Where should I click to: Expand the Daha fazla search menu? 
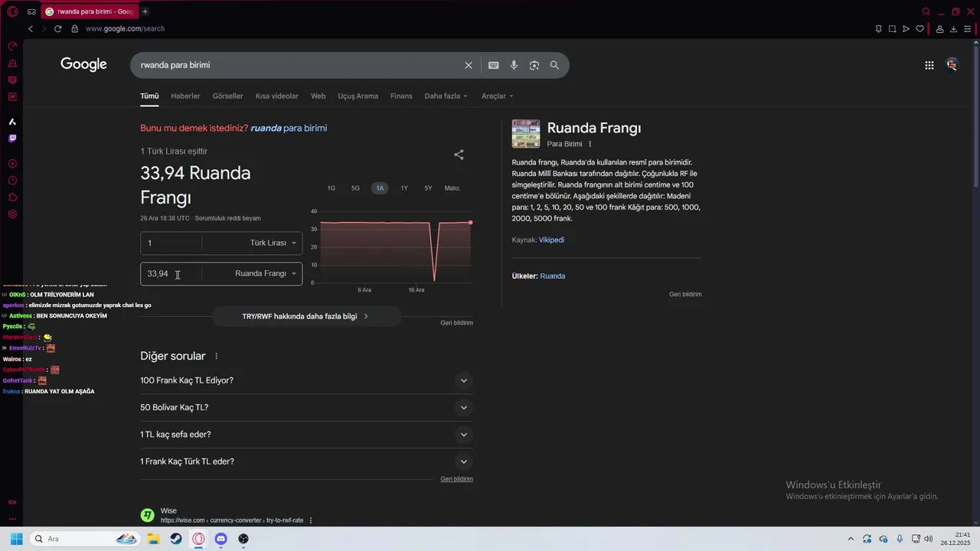(x=446, y=96)
